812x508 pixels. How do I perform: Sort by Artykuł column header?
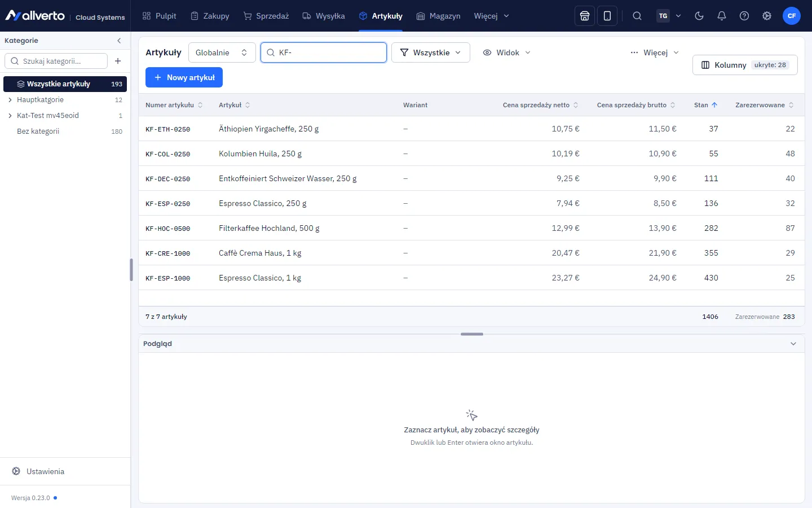click(x=235, y=105)
